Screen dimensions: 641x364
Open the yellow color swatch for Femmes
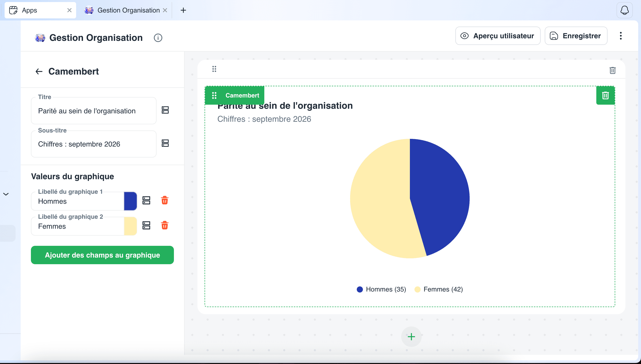coord(130,226)
